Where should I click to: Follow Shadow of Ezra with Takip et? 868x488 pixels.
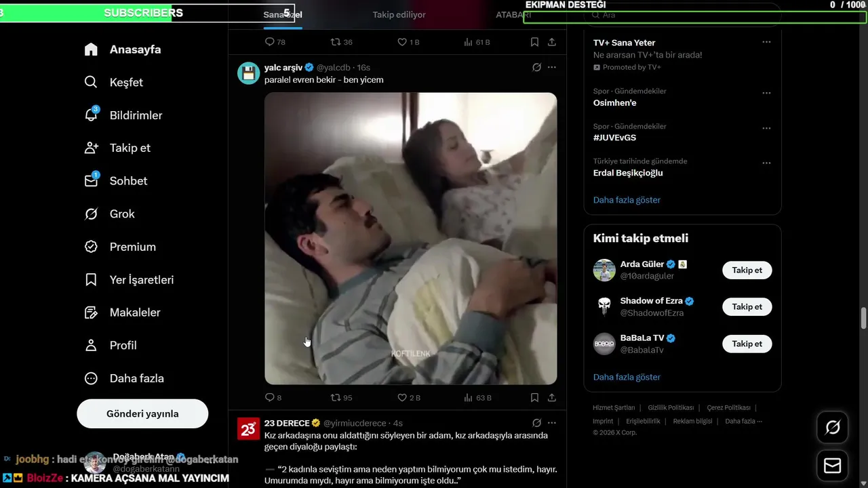pyautogui.click(x=747, y=306)
